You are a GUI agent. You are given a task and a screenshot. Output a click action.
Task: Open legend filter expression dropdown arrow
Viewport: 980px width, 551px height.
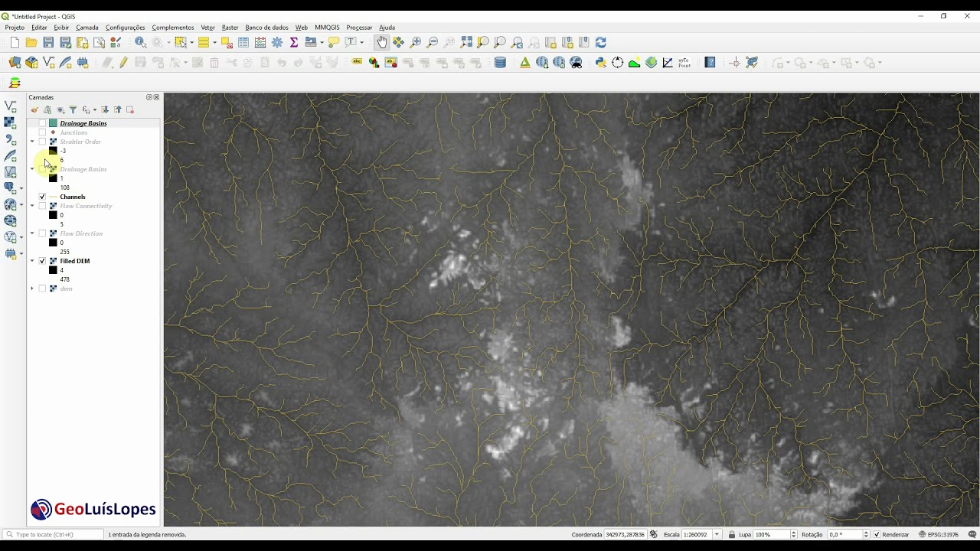(x=95, y=110)
